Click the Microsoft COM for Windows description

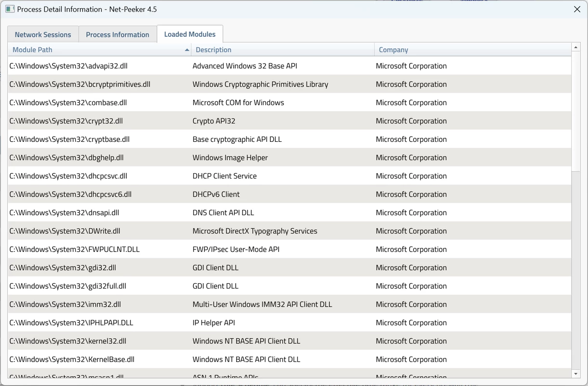coord(239,103)
